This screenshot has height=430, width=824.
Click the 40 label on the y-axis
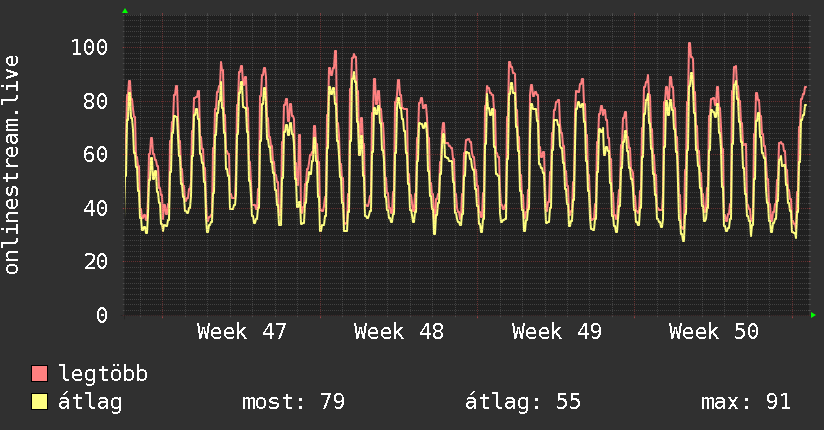pos(95,208)
